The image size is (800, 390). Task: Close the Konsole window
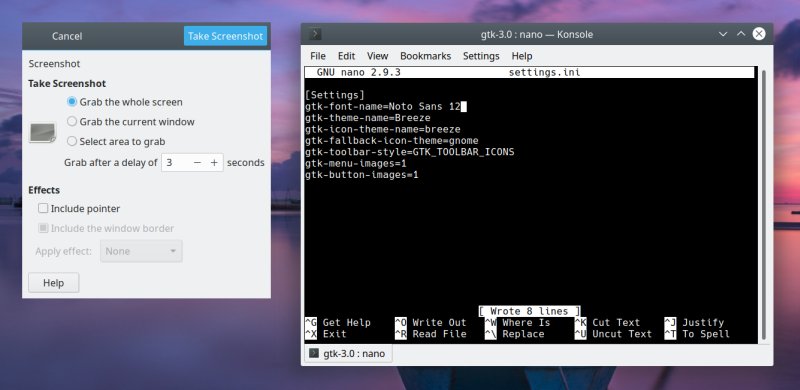click(x=759, y=34)
